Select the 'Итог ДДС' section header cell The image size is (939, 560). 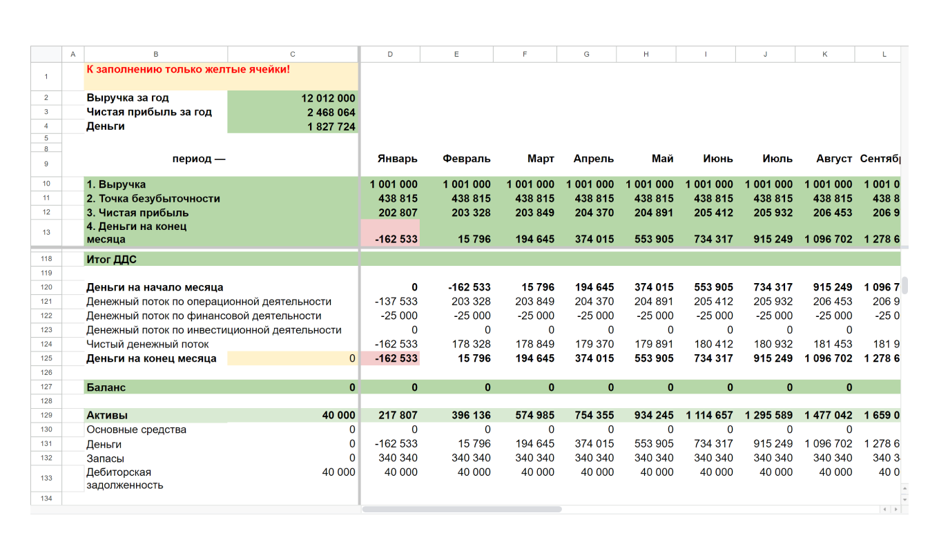155,259
